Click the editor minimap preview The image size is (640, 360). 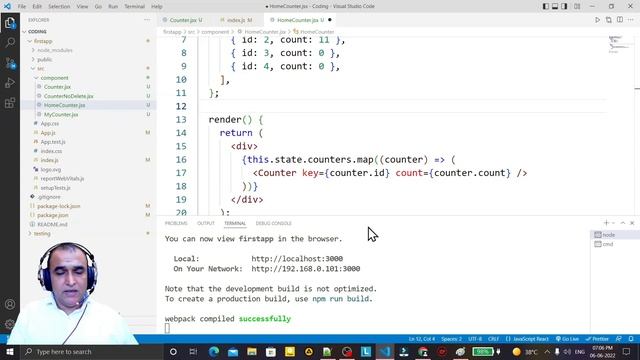pos(618,45)
